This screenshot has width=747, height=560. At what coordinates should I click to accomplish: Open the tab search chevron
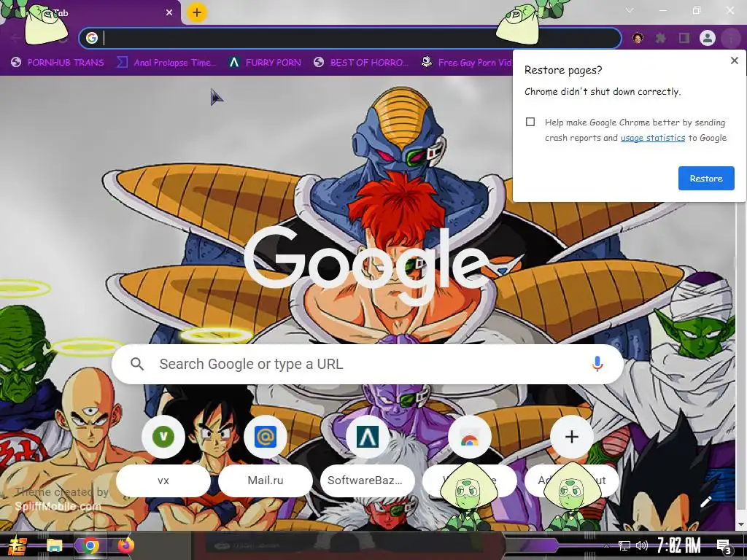click(630, 10)
